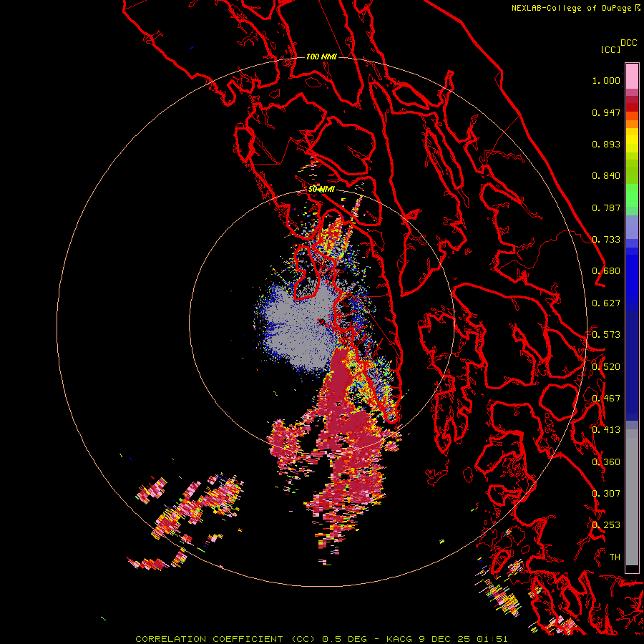Click the 0.893 color scale value
Image resolution: width=644 pixels, height=644 pixels.
point(606,144)
